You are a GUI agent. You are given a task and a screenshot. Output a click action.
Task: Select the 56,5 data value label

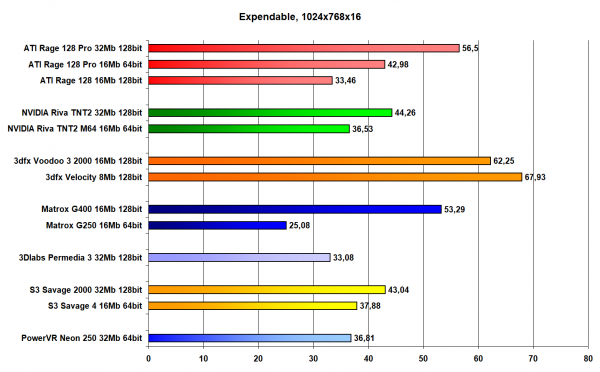click(470, 48)
